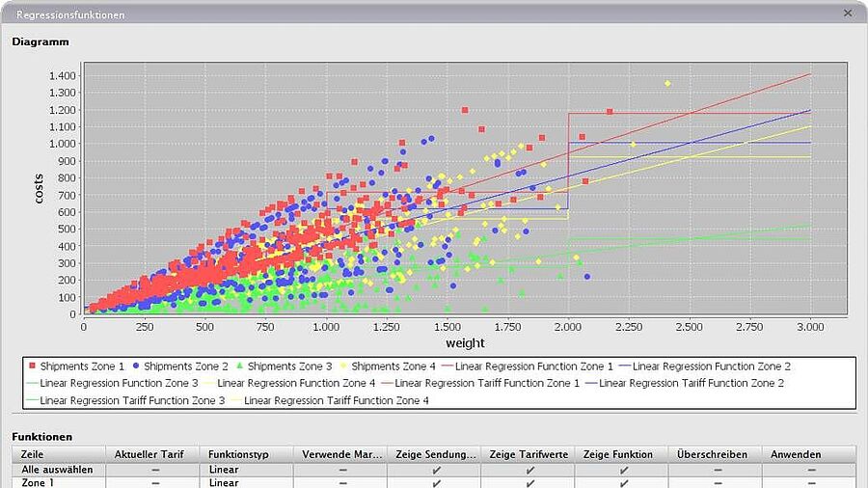
Task: Close the Regressionsfunktionen window
Action: pos(848,14)
